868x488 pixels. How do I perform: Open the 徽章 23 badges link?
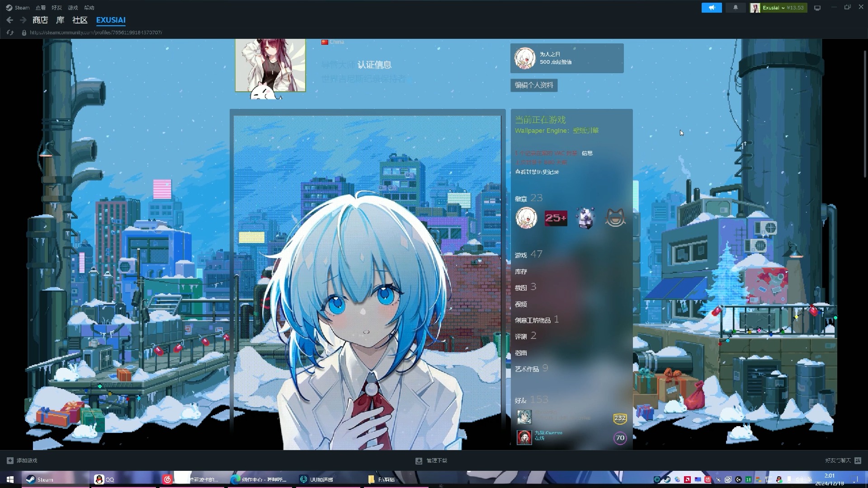tap(528, 198)
